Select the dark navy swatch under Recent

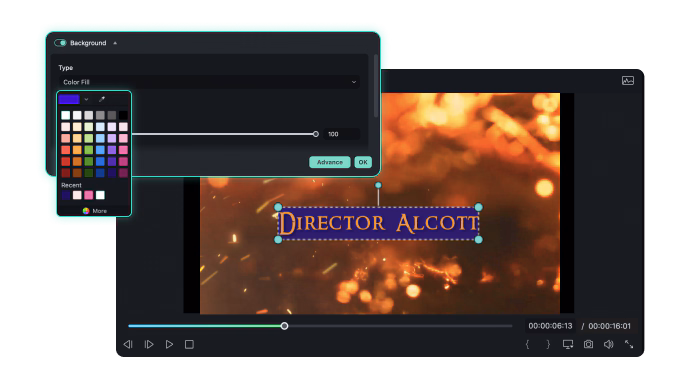coord(66,195)
